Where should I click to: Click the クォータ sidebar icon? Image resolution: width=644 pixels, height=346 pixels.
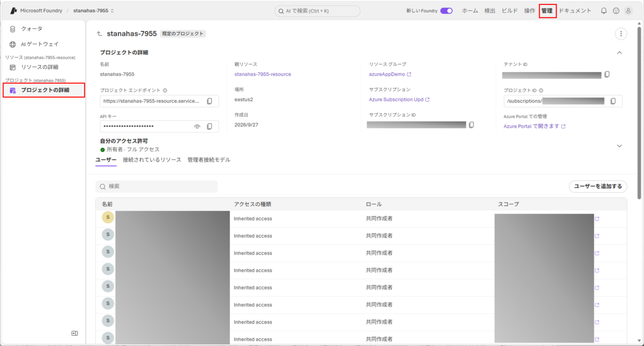click(13, 29)
